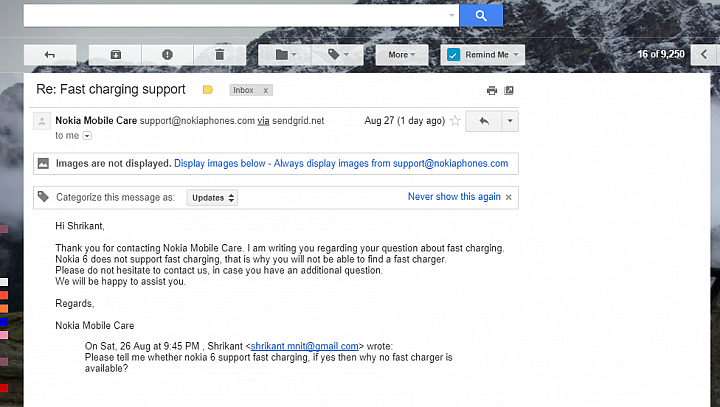Click the Nokia Mobile Care sender name
The image size is (720, 407).
(96, 121)
